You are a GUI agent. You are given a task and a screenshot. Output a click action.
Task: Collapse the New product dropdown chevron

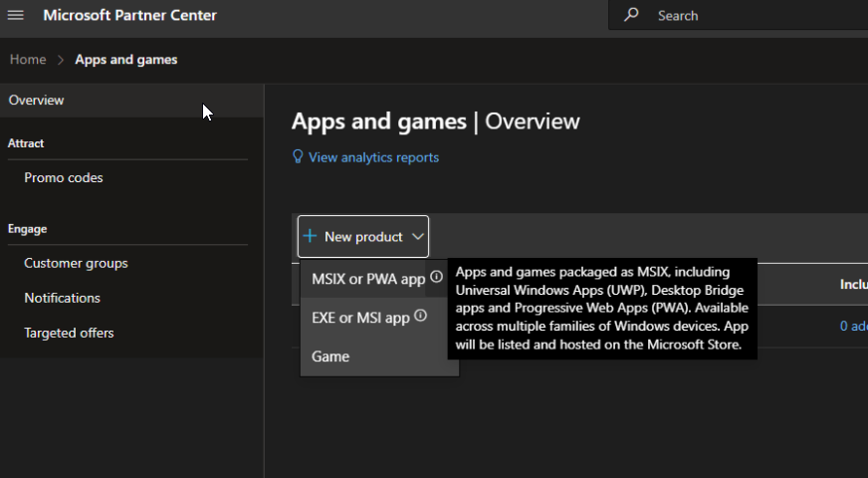(417, 237)
